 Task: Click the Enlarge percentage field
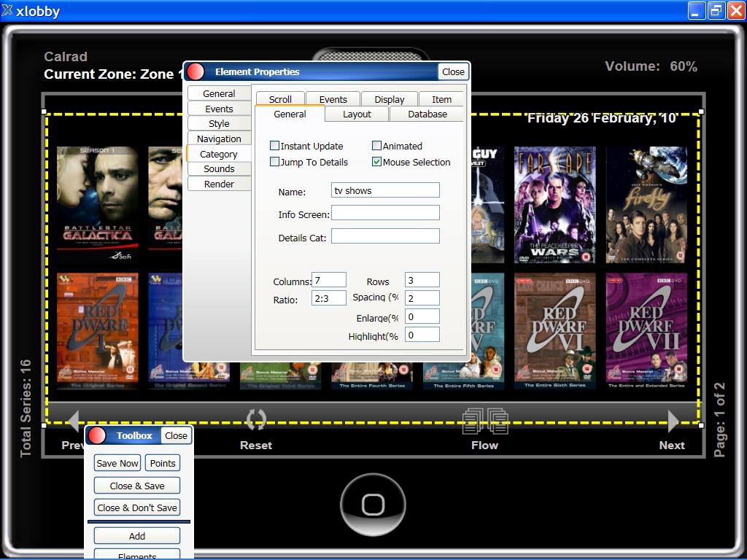click(422, 316)
